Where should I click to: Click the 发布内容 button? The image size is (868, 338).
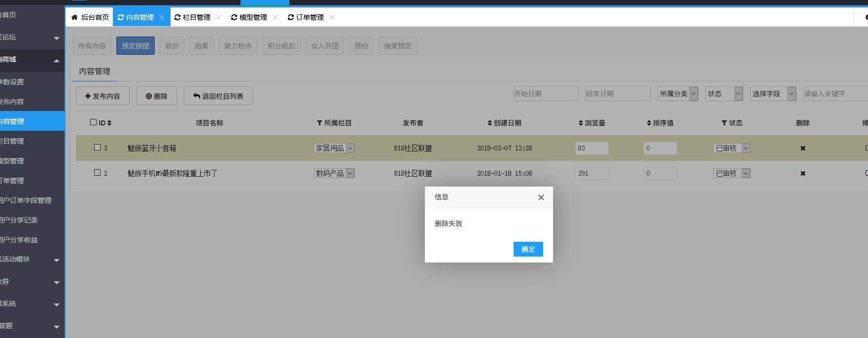tap(103, 96)
